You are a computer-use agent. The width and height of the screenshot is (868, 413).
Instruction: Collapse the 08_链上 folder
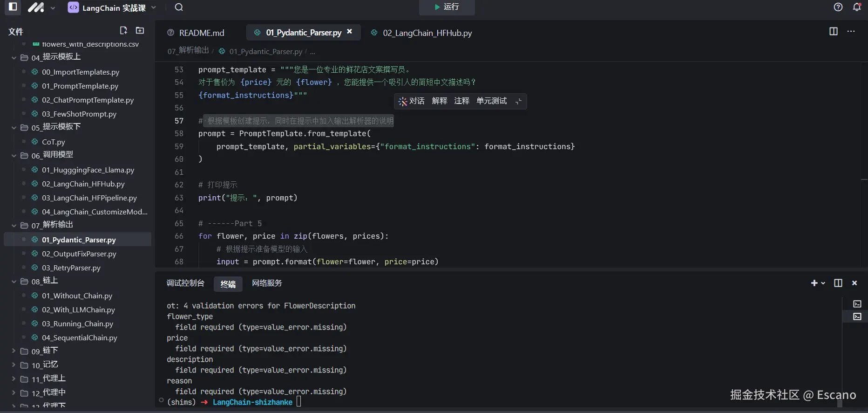click(14, 281)
